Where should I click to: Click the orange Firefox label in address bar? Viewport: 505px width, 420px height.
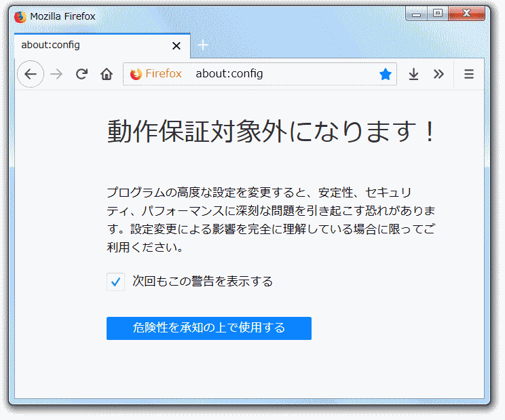164,74
